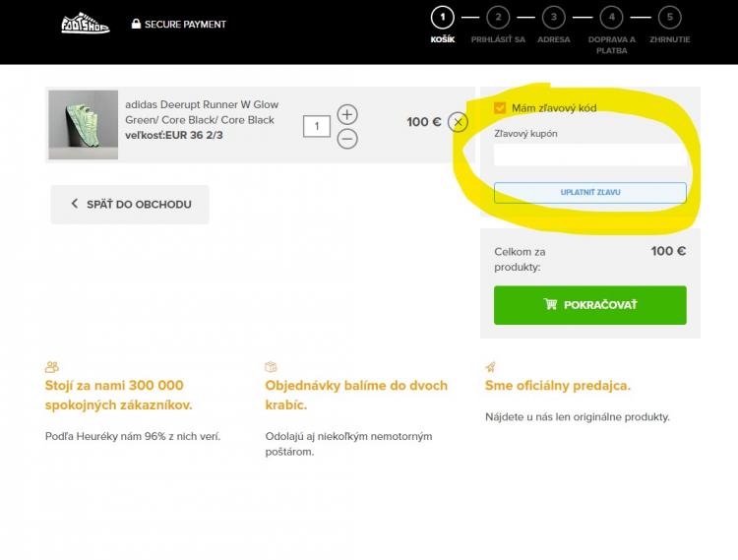Click heading 'Sme oficiálny predajca.'

pos(558,386)
